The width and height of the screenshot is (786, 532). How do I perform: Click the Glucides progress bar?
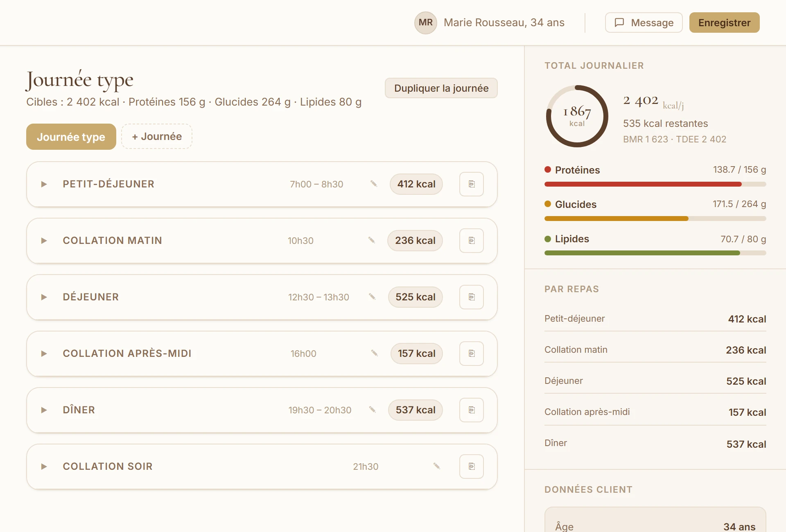click(x=655, y=219)
